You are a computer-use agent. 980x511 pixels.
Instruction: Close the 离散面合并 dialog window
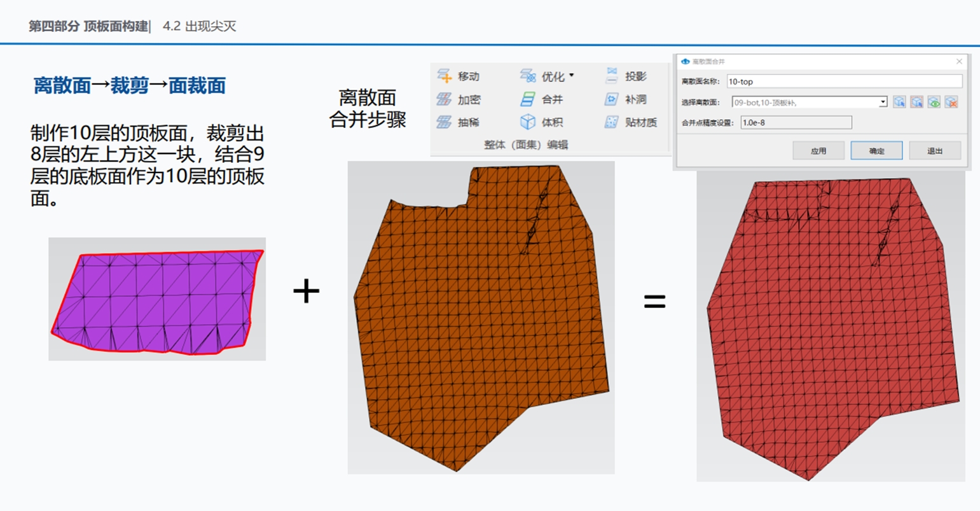959,62
